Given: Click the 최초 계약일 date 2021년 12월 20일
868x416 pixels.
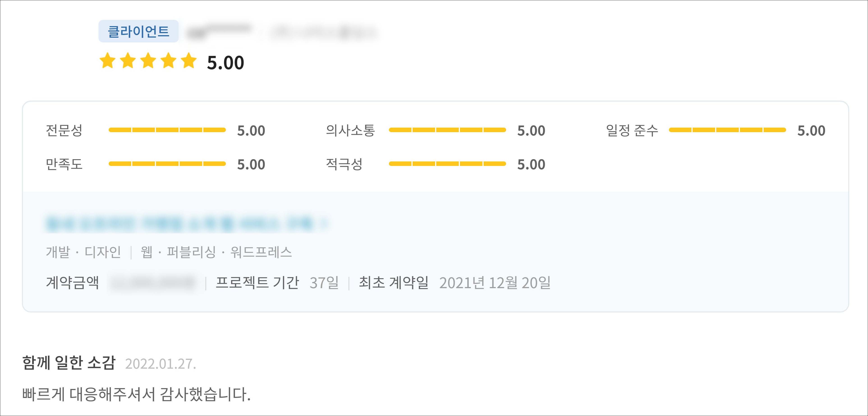Looking at the screenshot, I should tap(494, 283).
